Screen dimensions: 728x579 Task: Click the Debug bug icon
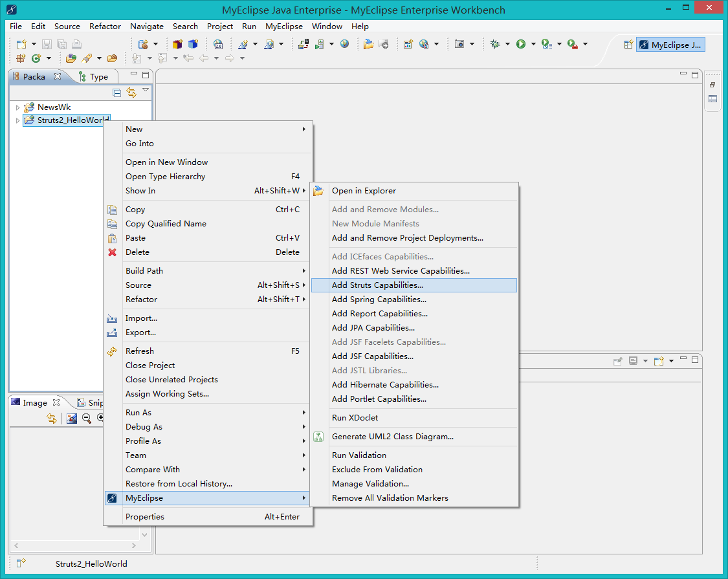coord(496,44)
